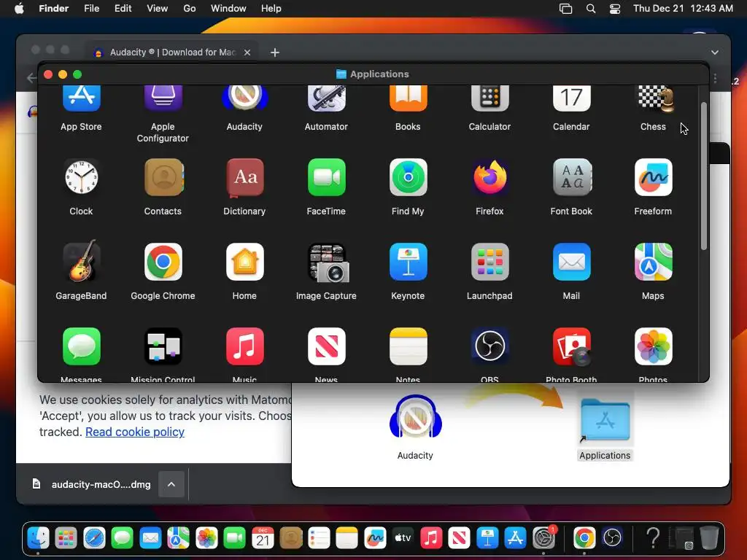Click the Applications window vertical scrollbar
The height and width of the screenshot is (560, 747).
point(704,176)
